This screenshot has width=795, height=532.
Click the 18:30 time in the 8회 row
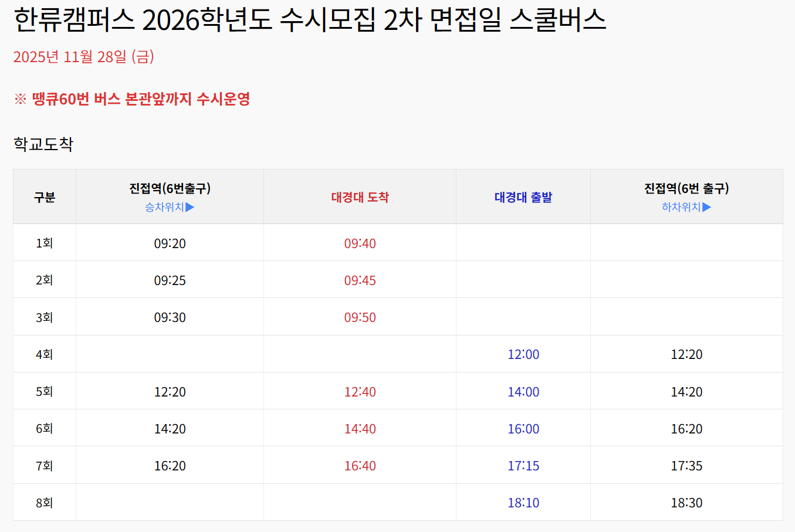[x=686, y=503]
